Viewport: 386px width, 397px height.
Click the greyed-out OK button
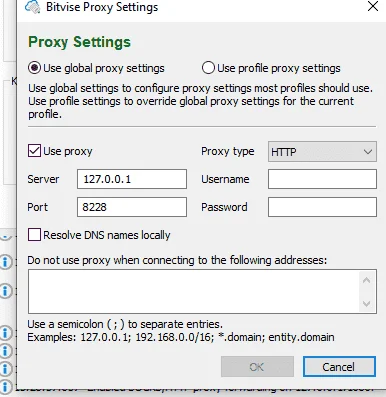coord(257,367)
